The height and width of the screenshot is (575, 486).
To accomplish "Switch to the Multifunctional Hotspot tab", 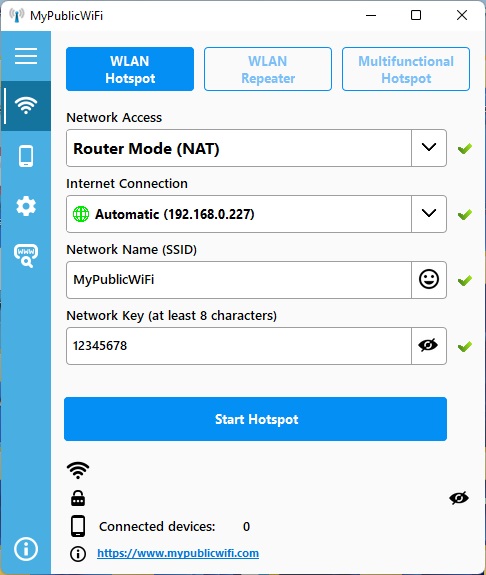I will click(406, 69).
